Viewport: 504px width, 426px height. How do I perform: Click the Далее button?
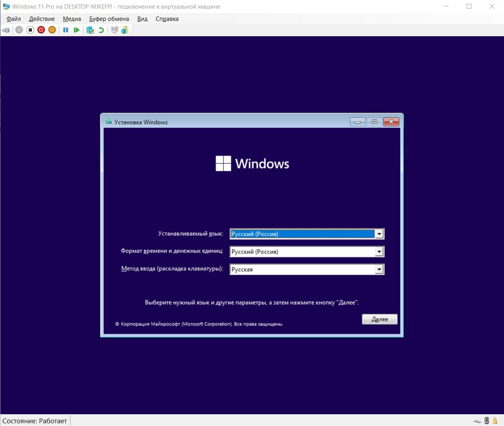coord(380,319)
